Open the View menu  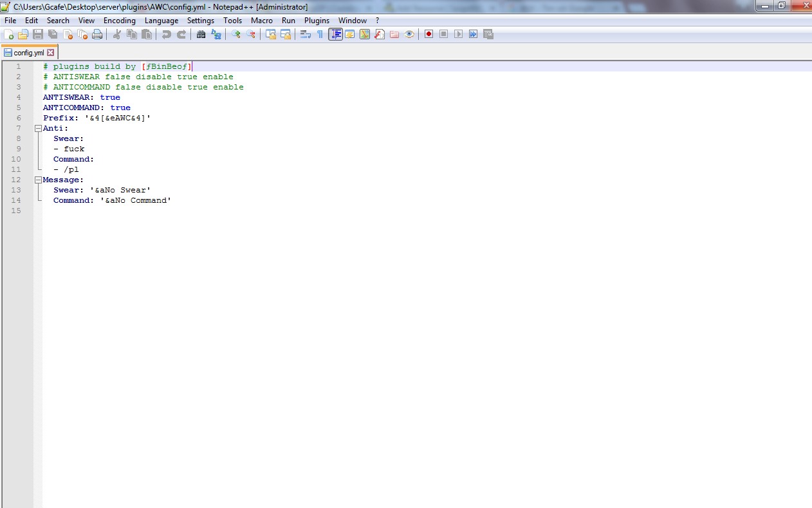[x=86, y=21]
